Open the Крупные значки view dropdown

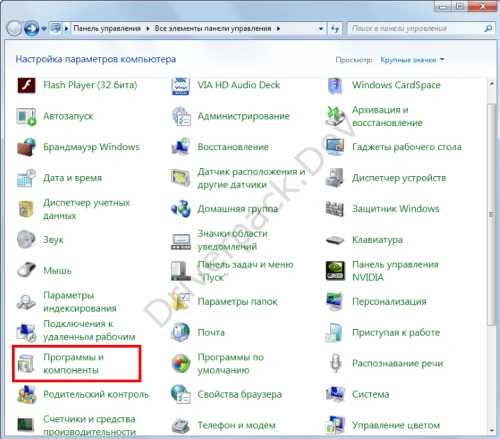412,60
